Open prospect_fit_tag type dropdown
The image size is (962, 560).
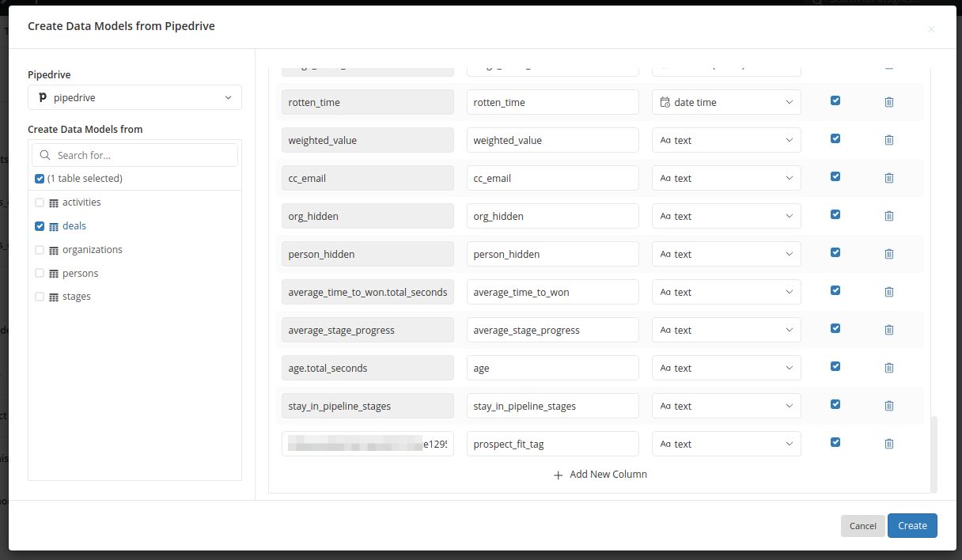click(x=726, y=444)
